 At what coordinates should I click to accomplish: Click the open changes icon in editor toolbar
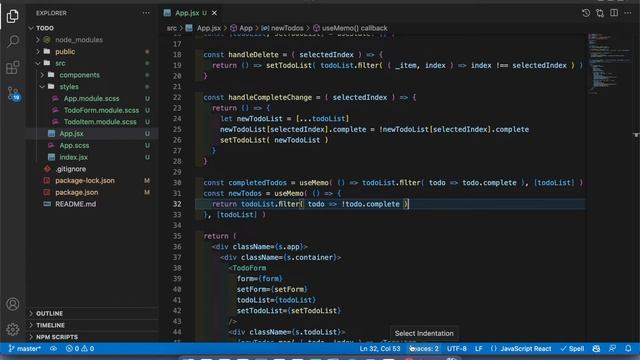tap(600, 13)
